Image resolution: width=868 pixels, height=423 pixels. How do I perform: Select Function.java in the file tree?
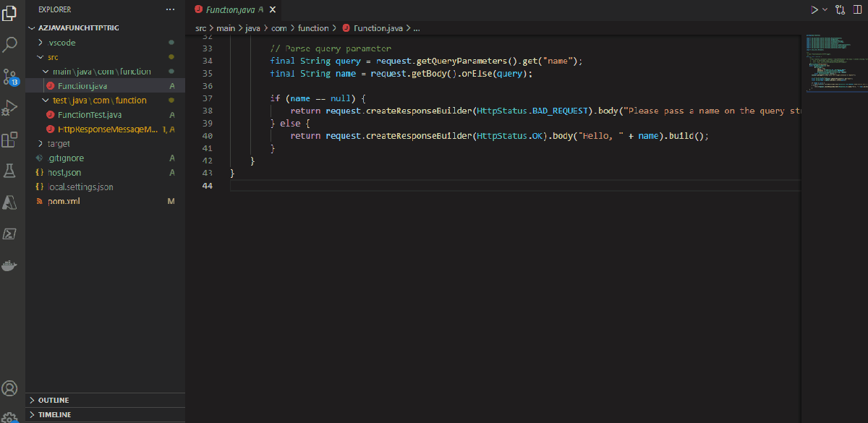106,86
